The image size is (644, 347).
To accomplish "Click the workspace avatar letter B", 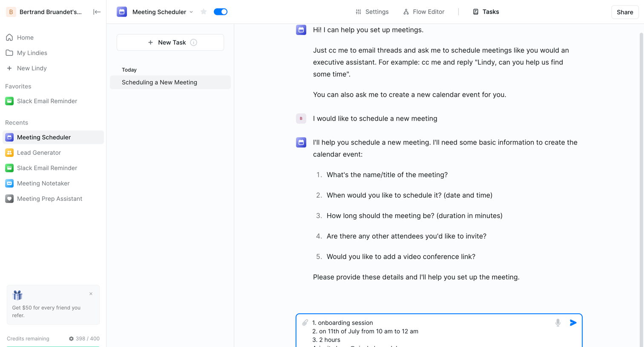I will coord(11,12).
